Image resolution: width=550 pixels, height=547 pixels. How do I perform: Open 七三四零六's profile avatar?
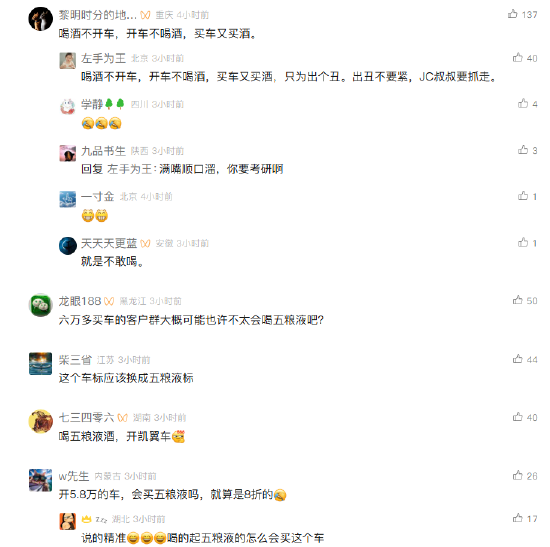(40, 421)
